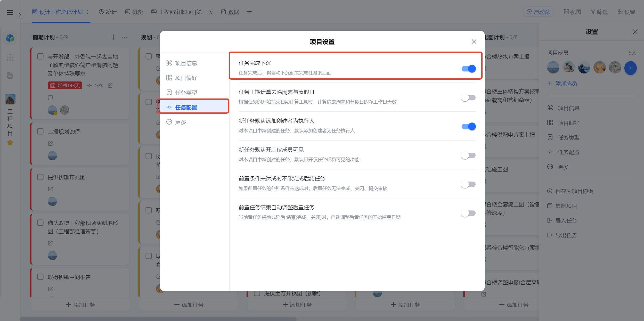Click 添加任务 under the 前期计划 column
Image resolution: width=644 pixels, height=321 pixels.
(x=80, y=305)
